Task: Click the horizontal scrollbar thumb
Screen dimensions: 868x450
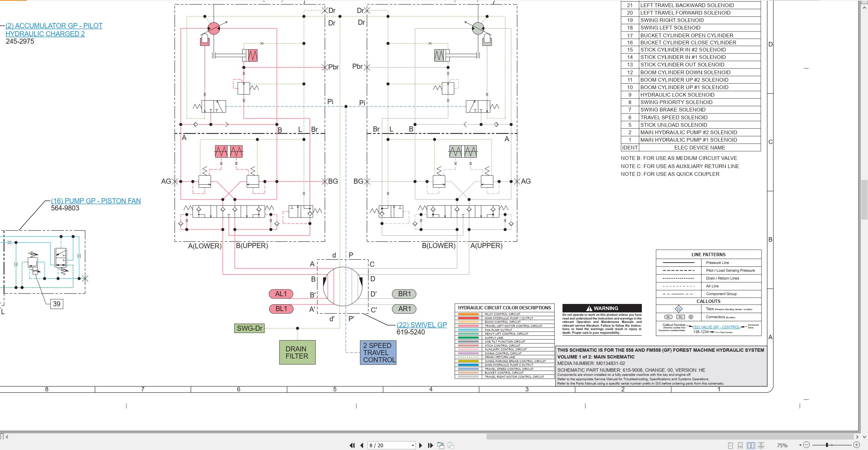Action: [670, 437]
